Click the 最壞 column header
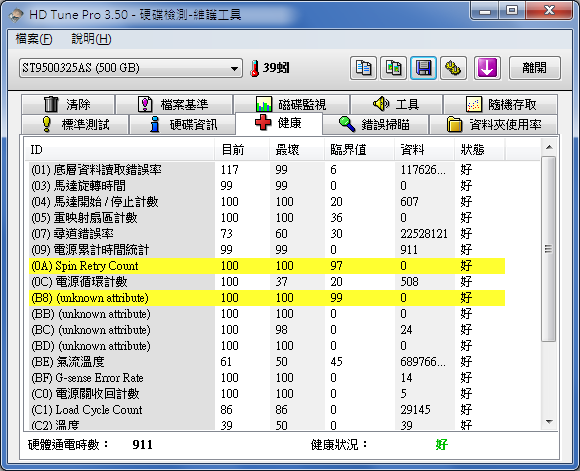This screenshot has width=580, height=471. (x=297, y=150)
